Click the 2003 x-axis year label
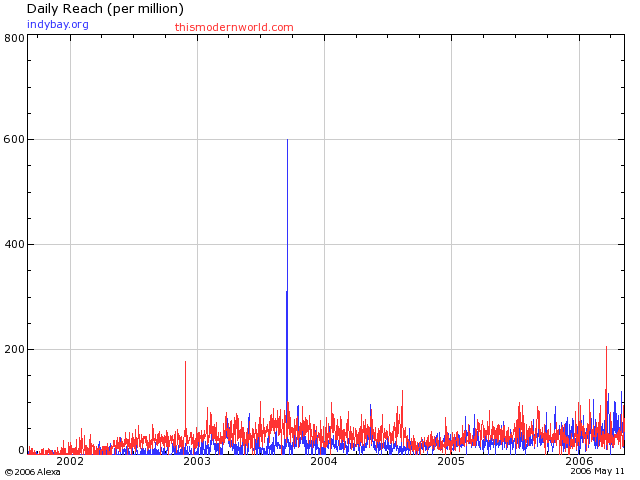The height and width of the screenshot is (480, 640). (x=197, y=462)
